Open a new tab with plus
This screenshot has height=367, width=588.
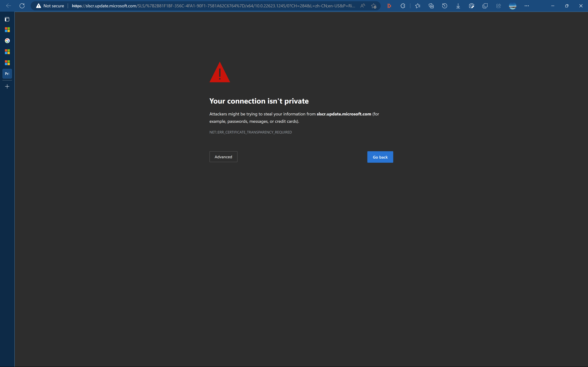(x=7, y=86)
